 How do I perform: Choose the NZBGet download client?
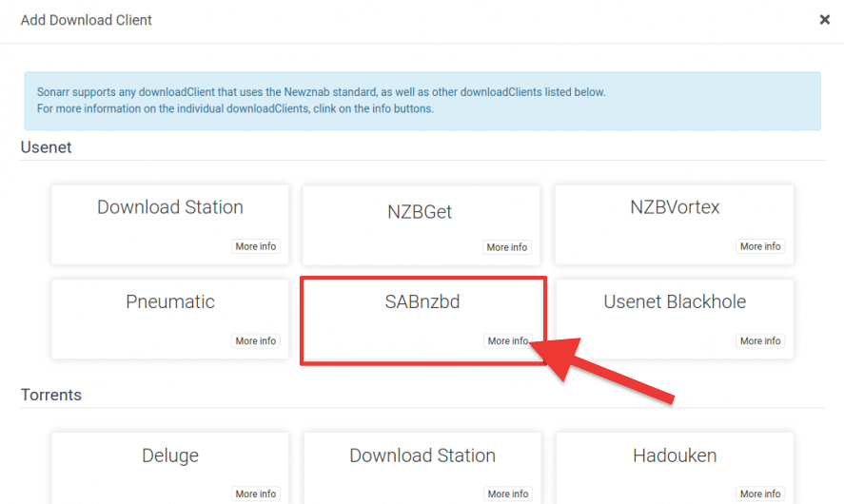coord(422,212)
